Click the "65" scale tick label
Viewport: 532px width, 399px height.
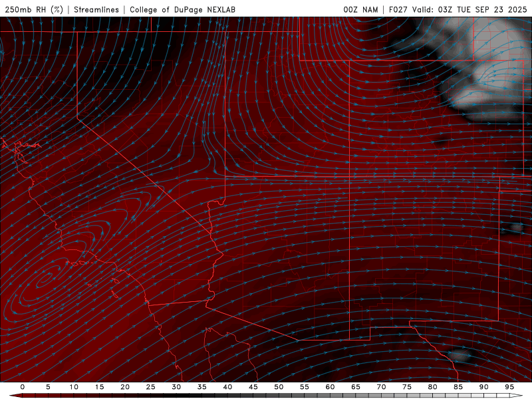point(356,387)
